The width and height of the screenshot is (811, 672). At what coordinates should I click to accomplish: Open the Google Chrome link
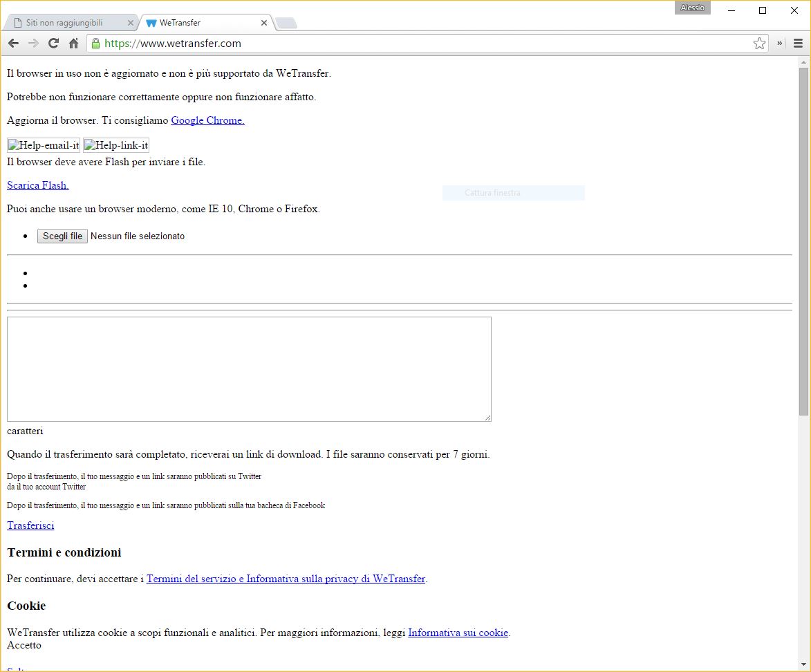207,120
